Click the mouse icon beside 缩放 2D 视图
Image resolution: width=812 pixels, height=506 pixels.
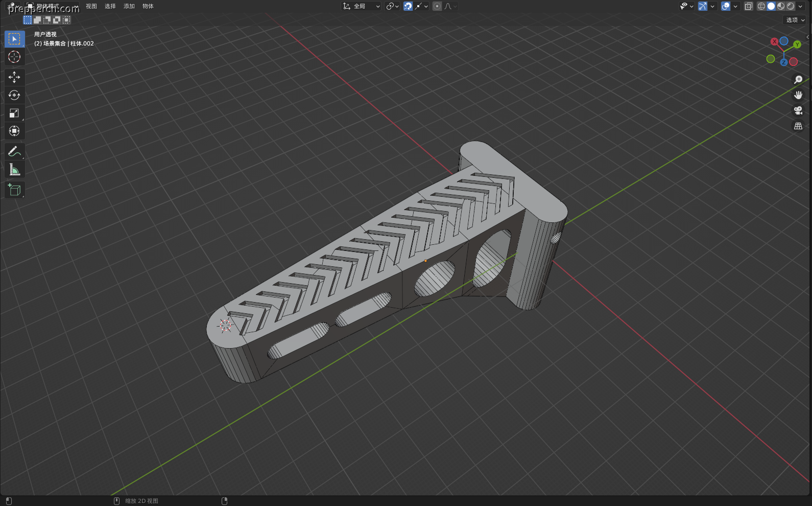point(116,501)
